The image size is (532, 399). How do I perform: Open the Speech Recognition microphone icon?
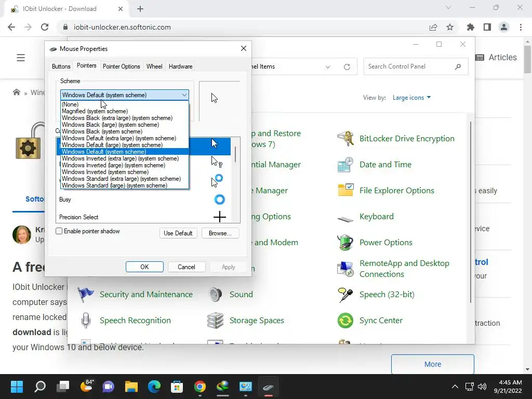click(86, 320)
